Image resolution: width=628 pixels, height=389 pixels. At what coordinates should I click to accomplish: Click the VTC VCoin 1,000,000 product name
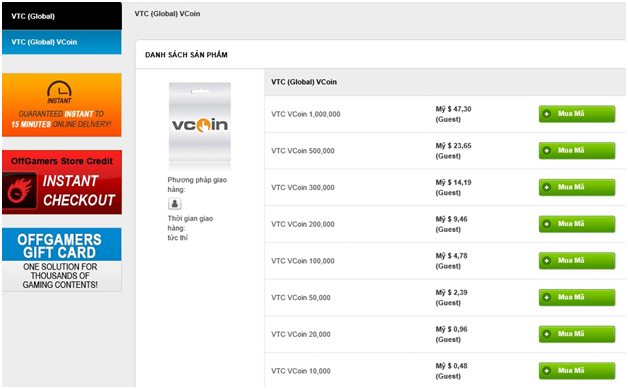[x=306, y=114]
